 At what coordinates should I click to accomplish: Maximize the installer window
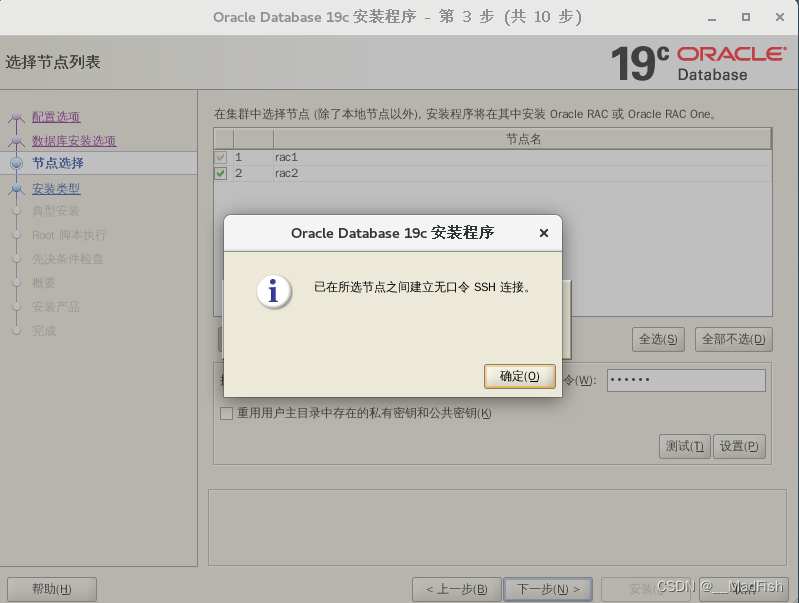pos(745,17)
